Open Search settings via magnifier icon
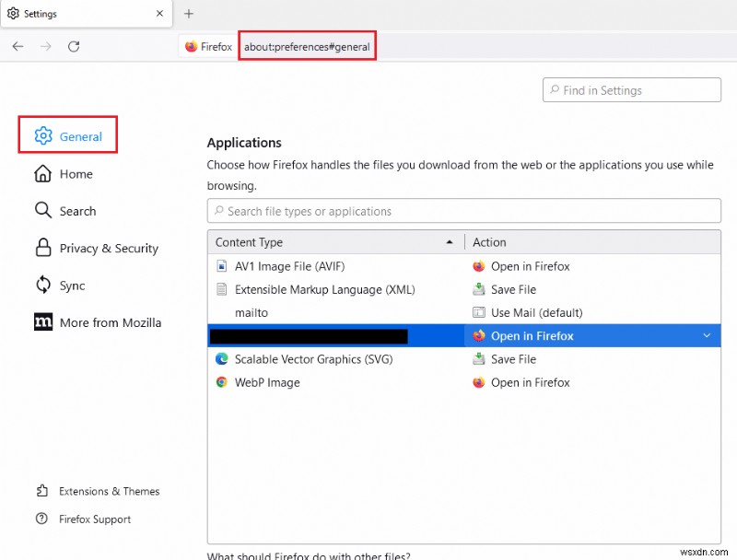737x560 pixels. [43, 211]
